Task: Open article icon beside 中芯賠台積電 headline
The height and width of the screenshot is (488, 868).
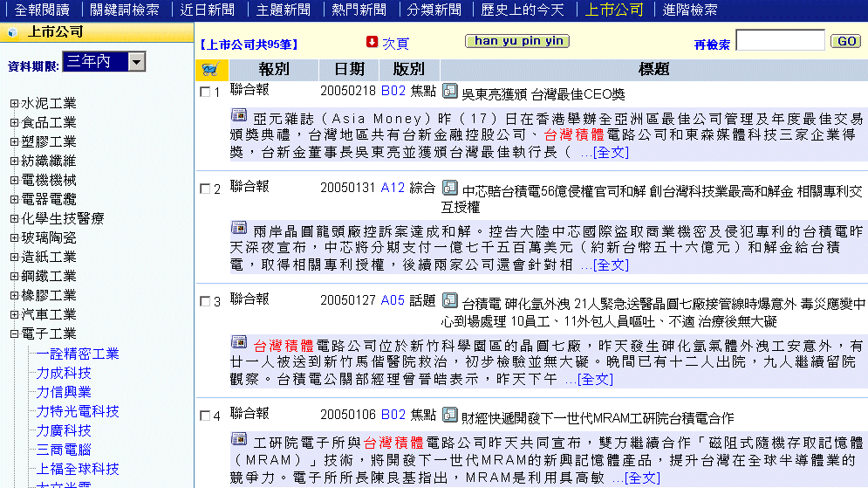Action: tap(450, 188)
